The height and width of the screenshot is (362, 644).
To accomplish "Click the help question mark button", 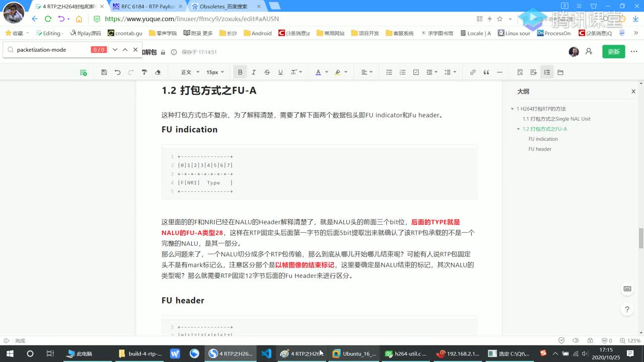I will (627, 309).
